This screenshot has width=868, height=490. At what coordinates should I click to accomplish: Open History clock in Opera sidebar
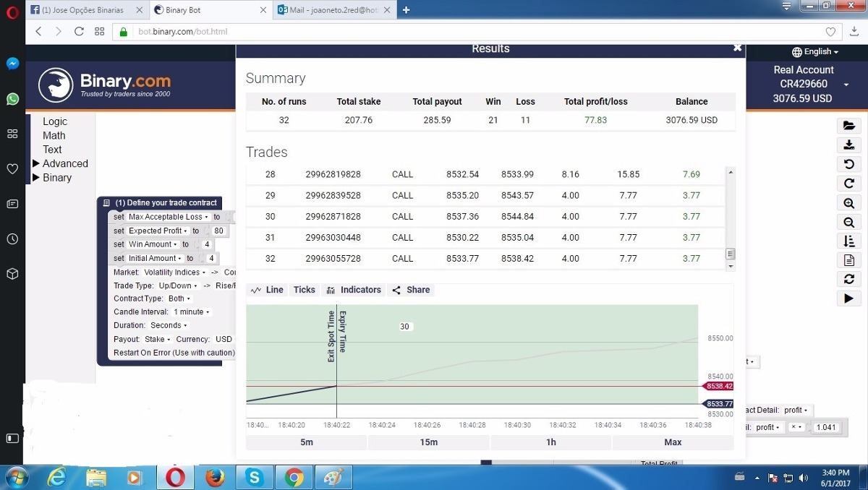click(x=12, y=238)
